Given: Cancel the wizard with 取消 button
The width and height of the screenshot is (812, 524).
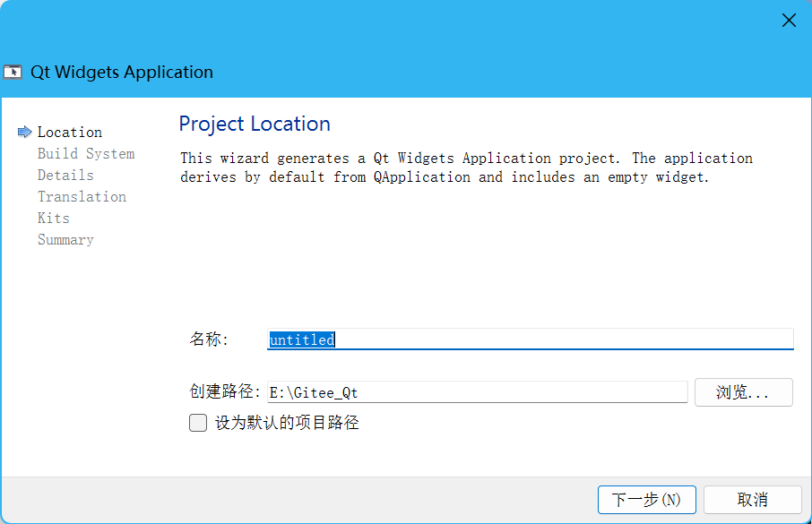Looking at the screenshot, I should click(x=752, y=500).
